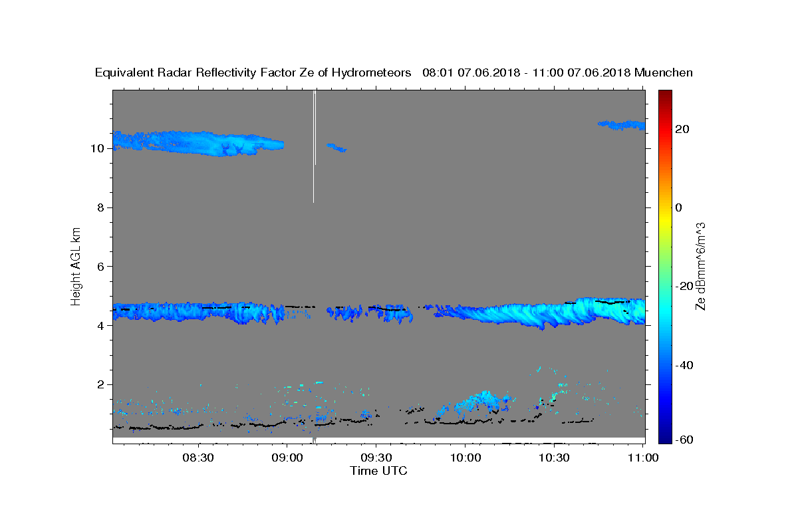Click the height tick label 4
Viewport: 798px width, 532px height.
tap(102, 326)
